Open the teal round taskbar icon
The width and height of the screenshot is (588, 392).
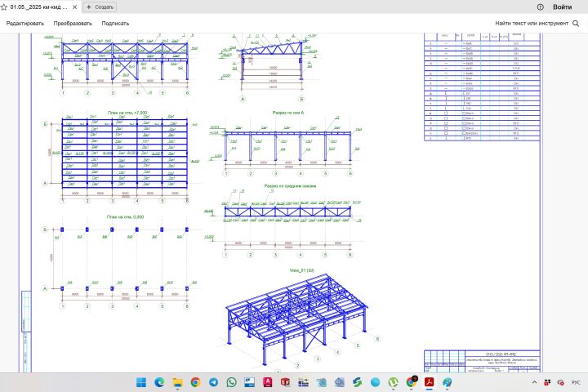pyautogui.click(x=375, y=382)
